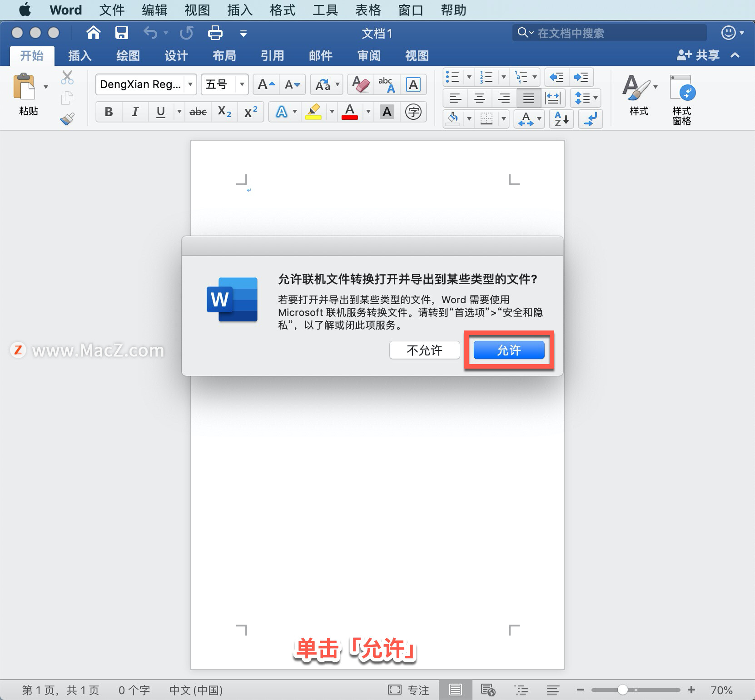The width and height of the screenshot is (755, 700).
Task: Clear all formatting with eraser icon
Action: [361, 84]
